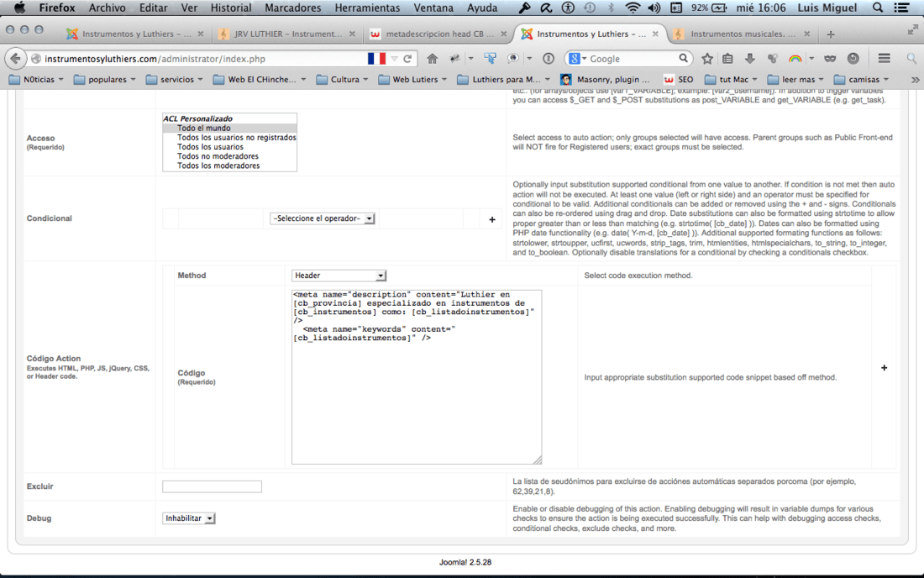Click the selection pointer tool icon in toolbar
924x578 pixels.
pos(490,58)
